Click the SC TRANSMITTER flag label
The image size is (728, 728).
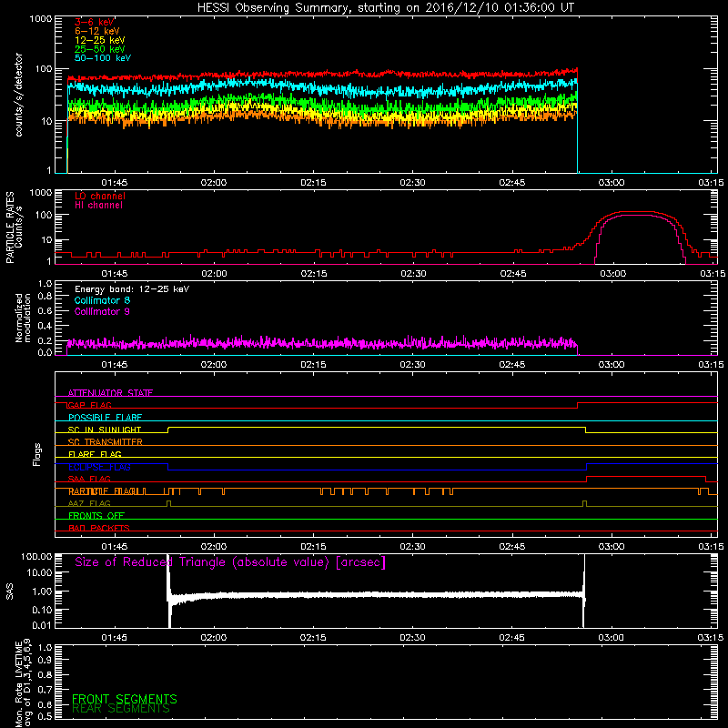(x=106, y=442)
